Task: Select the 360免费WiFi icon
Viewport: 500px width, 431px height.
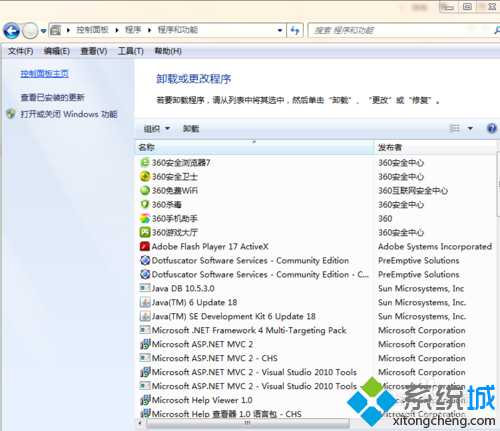Action: (145, 190)
